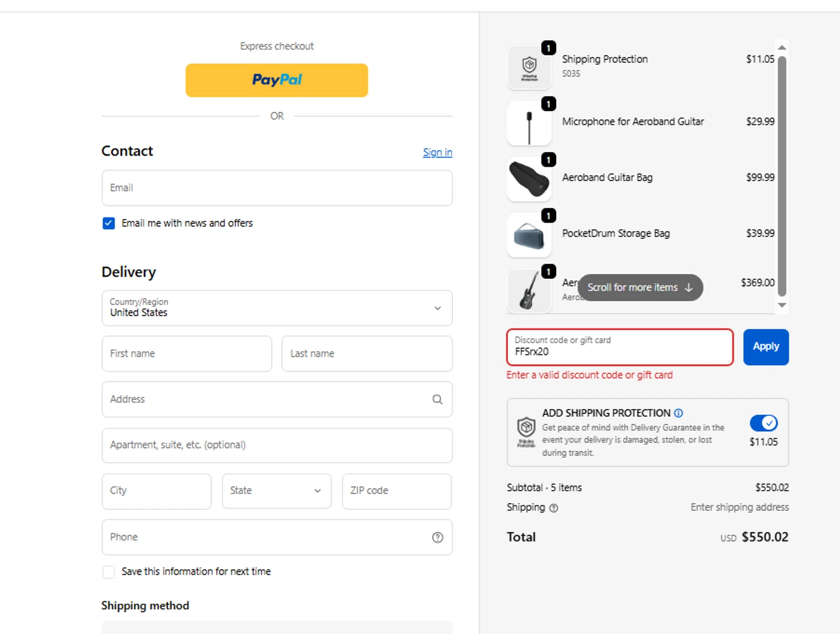This screenshot has width=840, height=634.
Task: Click the order list scroll down arrow
Action: click(782, 305)
